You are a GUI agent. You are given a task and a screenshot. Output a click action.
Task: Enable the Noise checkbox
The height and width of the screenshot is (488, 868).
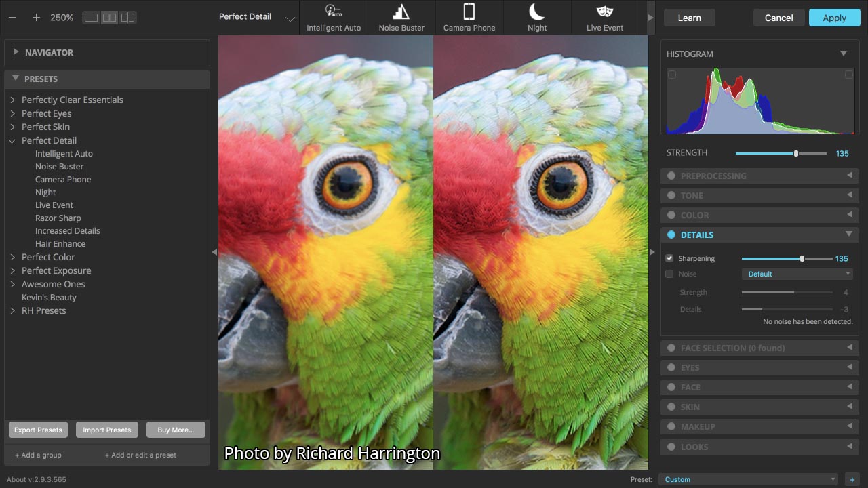[669, 274]
